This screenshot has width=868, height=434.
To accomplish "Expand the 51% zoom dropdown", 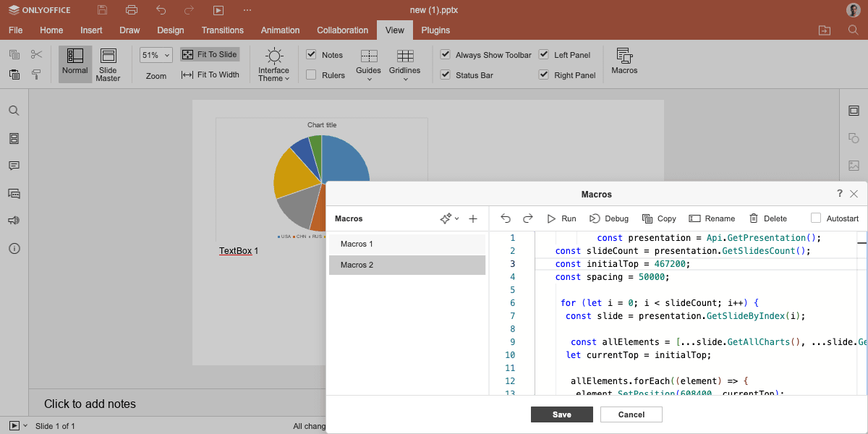I will [156, 55].
